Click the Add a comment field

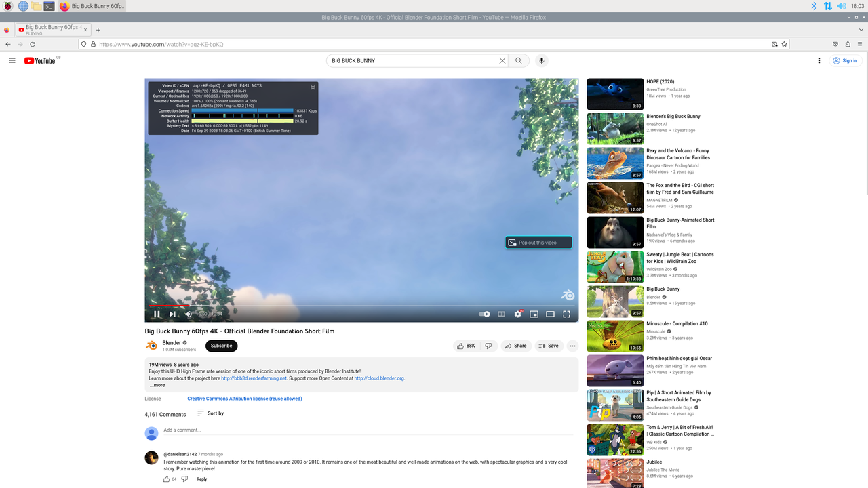[368, 430]
